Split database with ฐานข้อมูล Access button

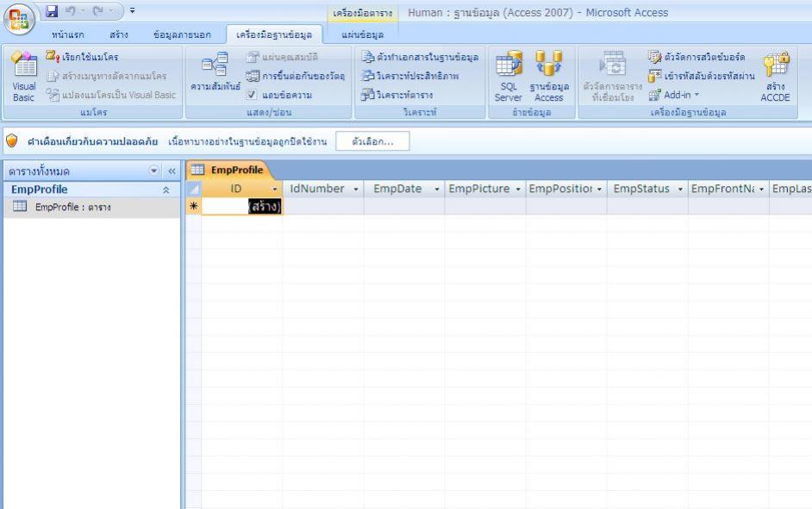(549, 77)
